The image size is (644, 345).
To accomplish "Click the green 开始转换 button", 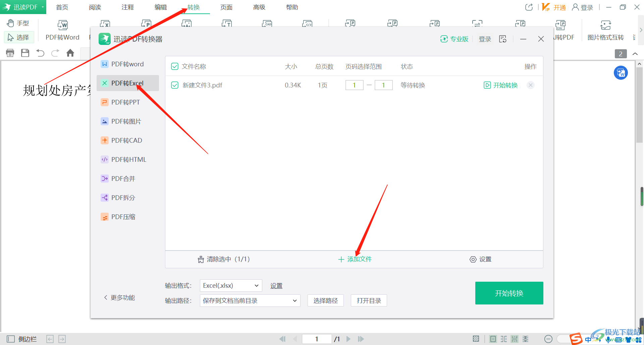I will click(x=509, y=293).
